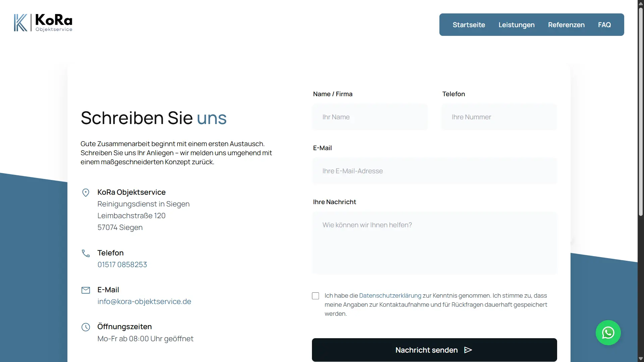Submit with Nachricht senden button
Screen dimensions: 644x362
click(434, 350)
